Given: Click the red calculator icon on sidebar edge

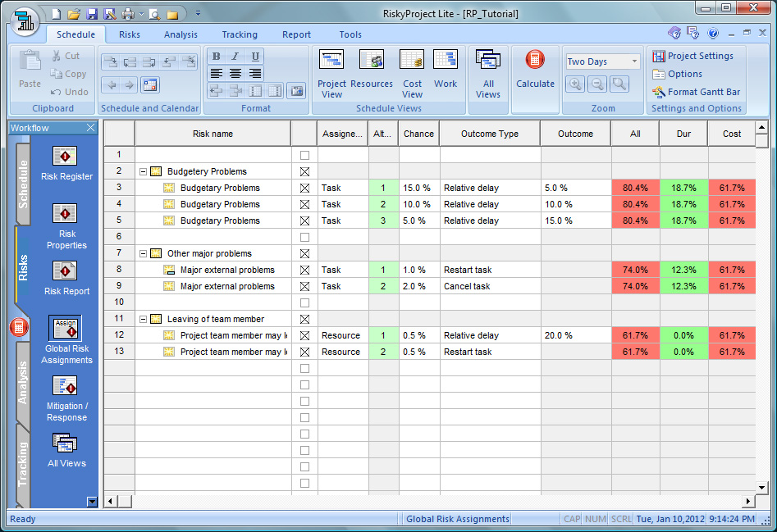Looking at the screenshot, I should pos(19,327).
